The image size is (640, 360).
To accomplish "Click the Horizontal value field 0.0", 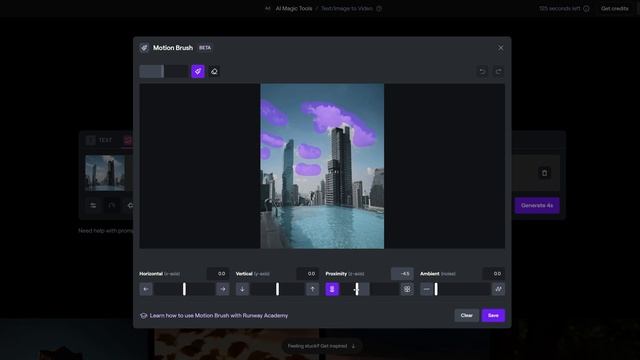I will 218,273.
